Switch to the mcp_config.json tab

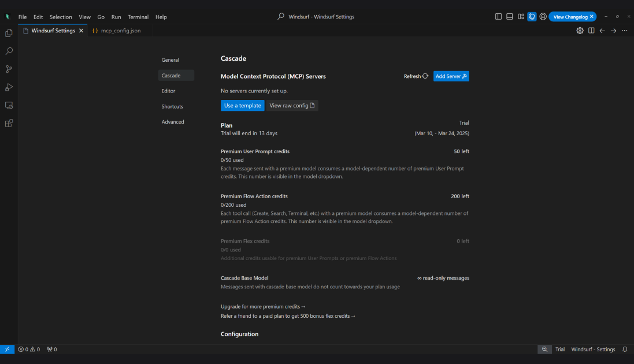(x=120, y=31)
